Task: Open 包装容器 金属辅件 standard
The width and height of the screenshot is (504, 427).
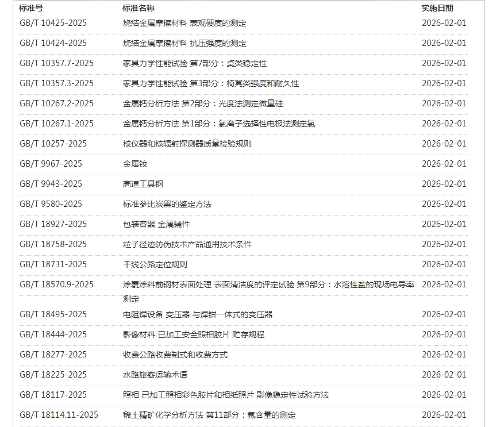Action: point(156,224)
